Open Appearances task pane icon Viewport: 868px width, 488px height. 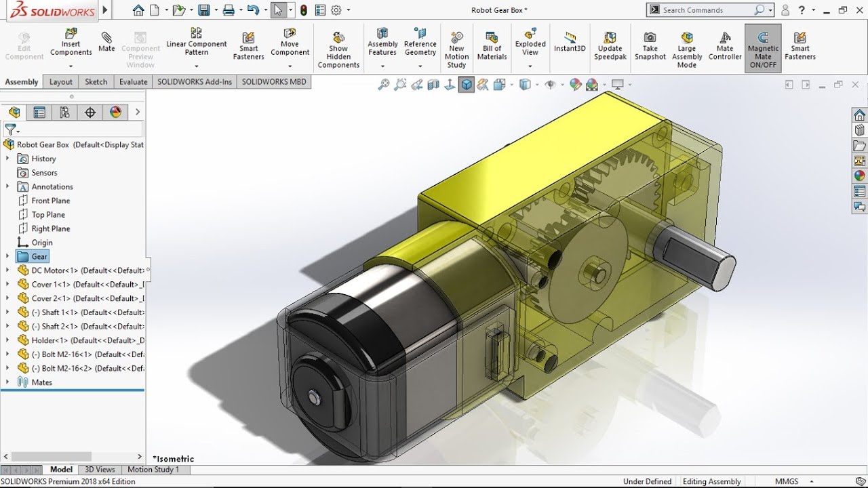point(859,176)
